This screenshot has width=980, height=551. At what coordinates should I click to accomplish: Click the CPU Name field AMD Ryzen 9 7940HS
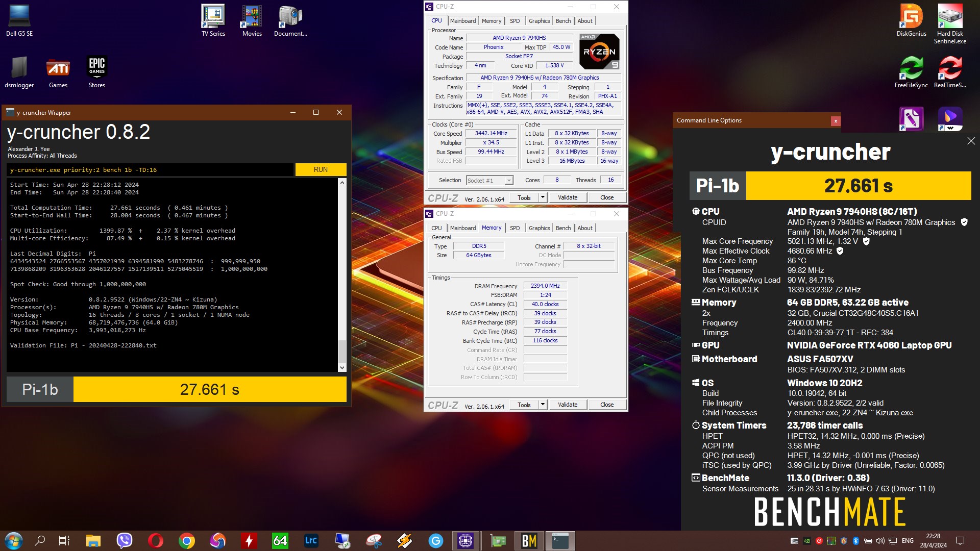(519, 38)
